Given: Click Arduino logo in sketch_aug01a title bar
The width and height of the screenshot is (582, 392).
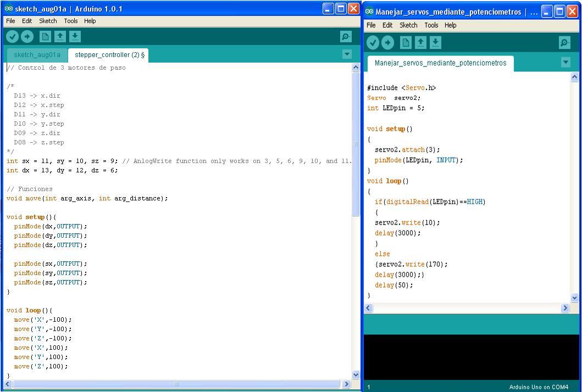Looking at the screenshot, I should coord(9,9).
